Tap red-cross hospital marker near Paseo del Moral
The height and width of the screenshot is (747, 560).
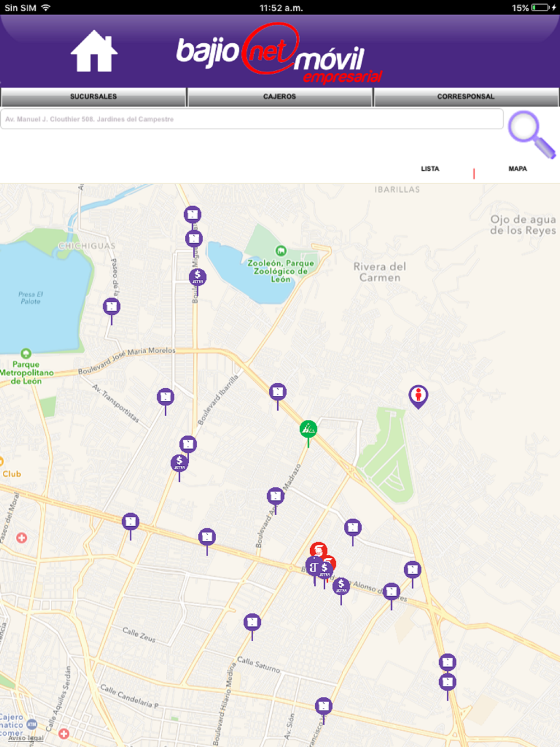click(21, 538)
